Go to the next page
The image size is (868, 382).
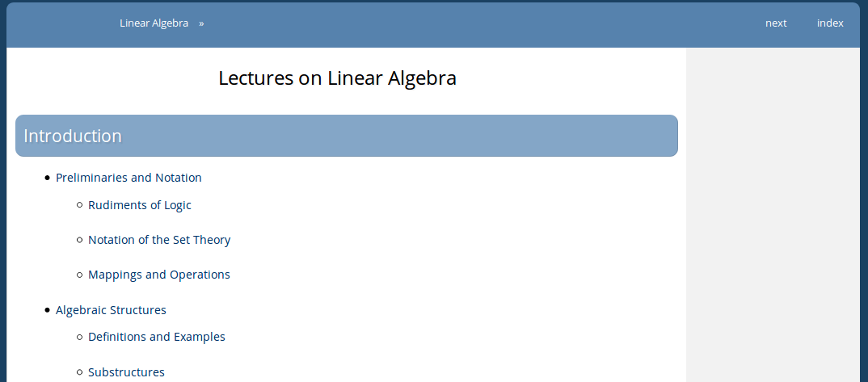pos(776,23)
